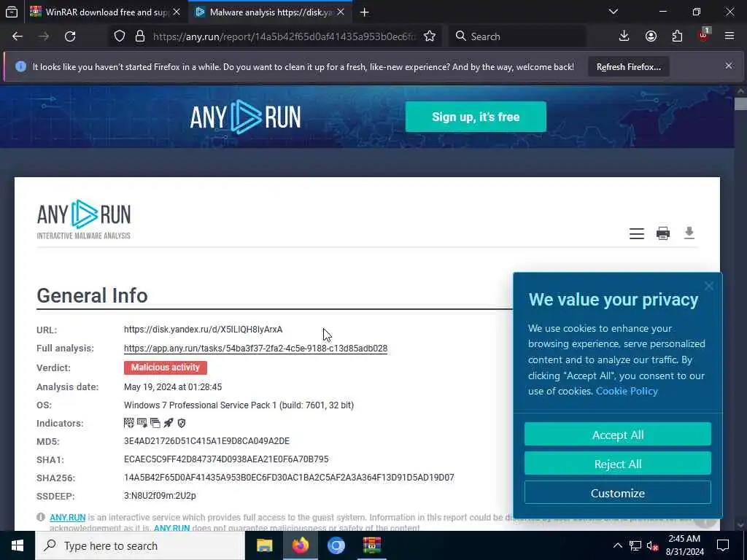Open the Chromium browser taskbar icon

coord(336,545)
